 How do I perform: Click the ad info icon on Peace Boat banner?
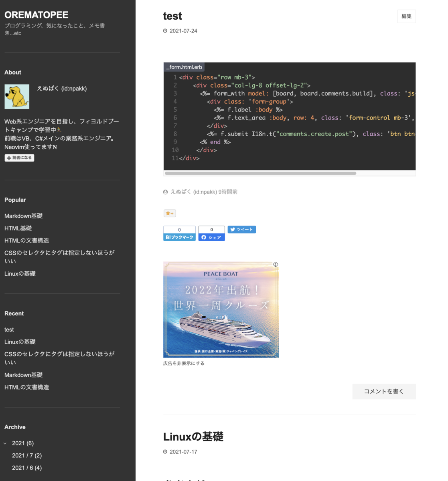tap(276, 264)
